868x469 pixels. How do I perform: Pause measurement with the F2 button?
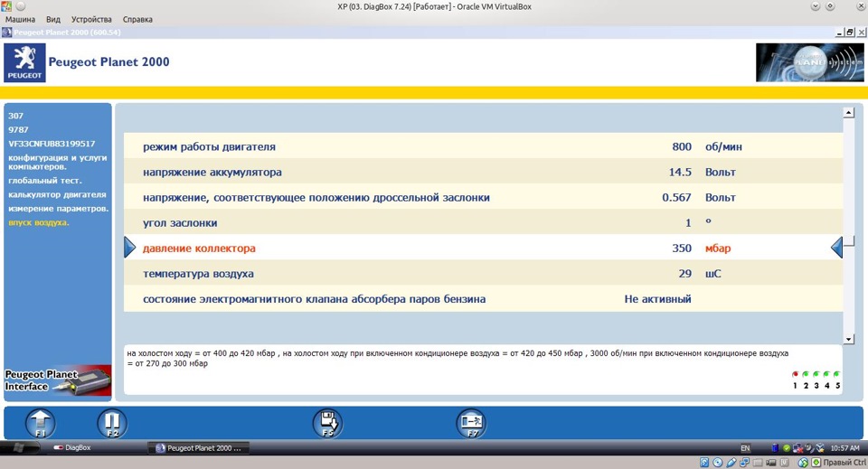click(112, 424)
